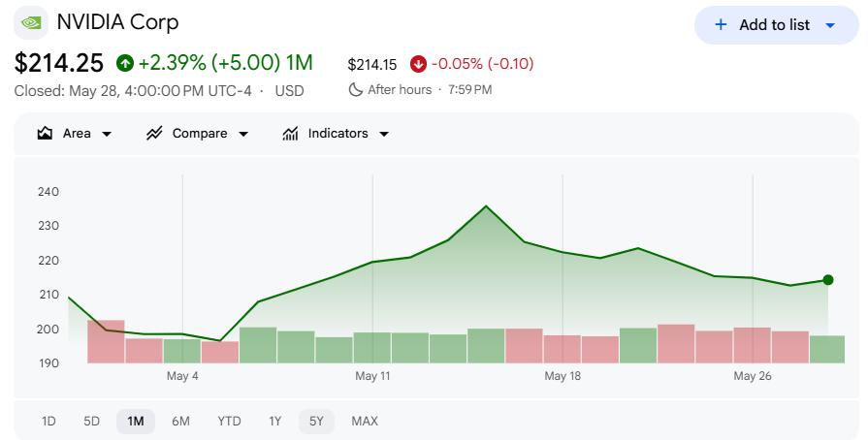868x440 pixels.
Task: Click the Closed: May 28 timestamp text
Action: click(x=133, y=91)
